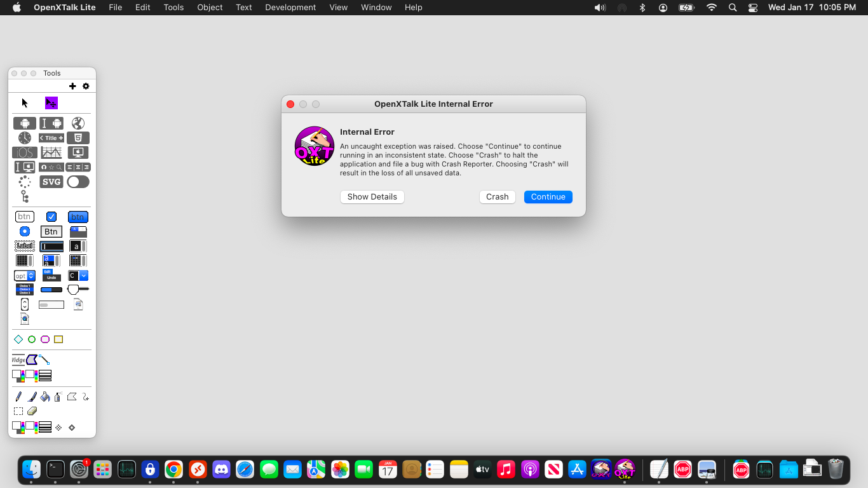Click the plus add button in Tools palette
The image size is (868, 488).
tap(72, 86)
